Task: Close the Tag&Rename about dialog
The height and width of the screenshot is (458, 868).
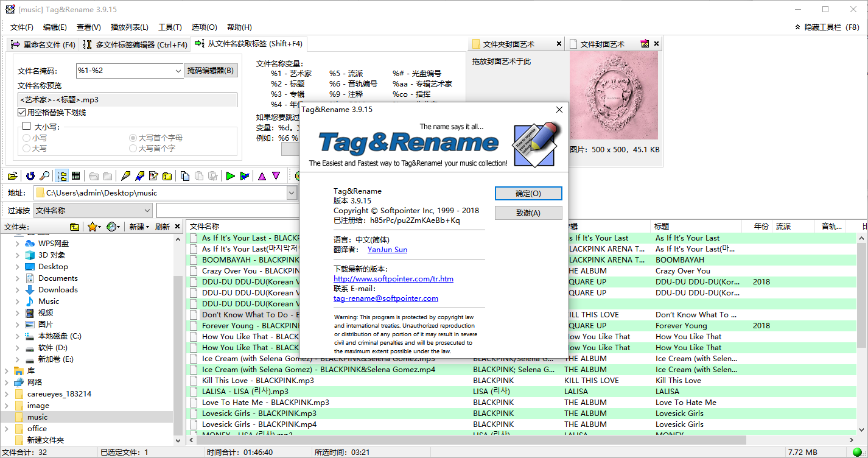Action: [559, 110]
